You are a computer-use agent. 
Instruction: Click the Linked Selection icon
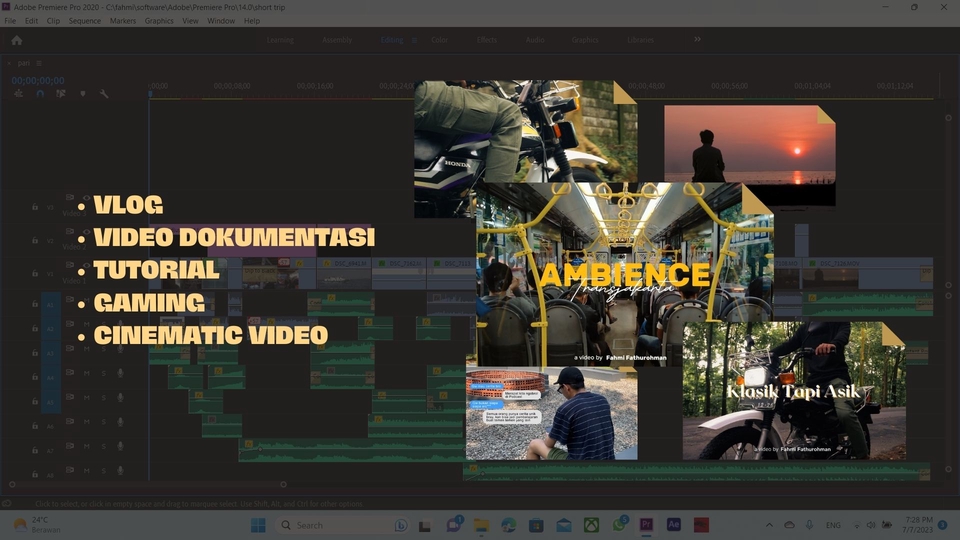coord(61,94)
